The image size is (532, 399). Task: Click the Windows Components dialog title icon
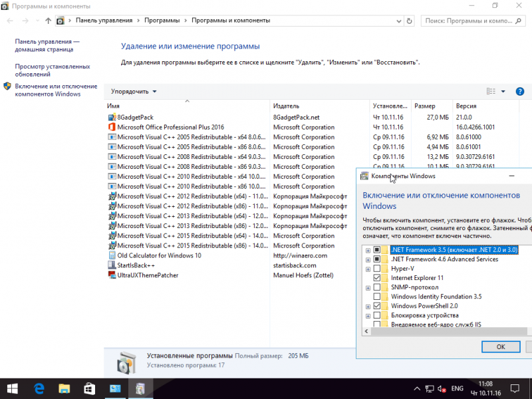(364, 176)
